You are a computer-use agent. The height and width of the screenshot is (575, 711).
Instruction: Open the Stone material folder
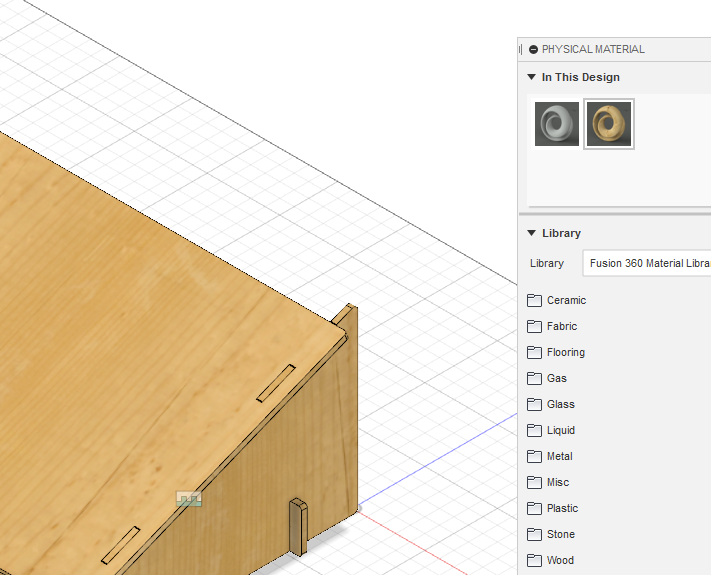[551, 534]
